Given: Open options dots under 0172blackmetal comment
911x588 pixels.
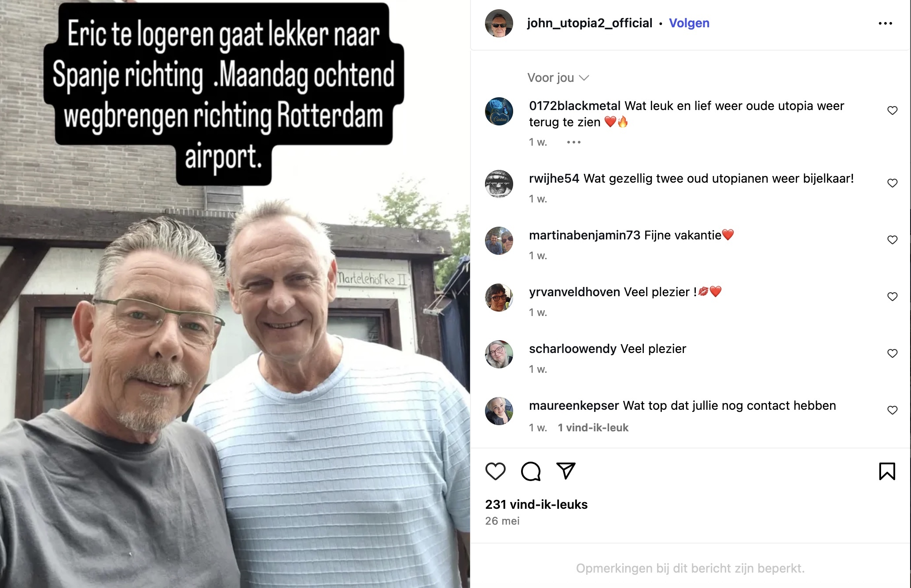Looking at the screenshot, I should click(574, 142).
